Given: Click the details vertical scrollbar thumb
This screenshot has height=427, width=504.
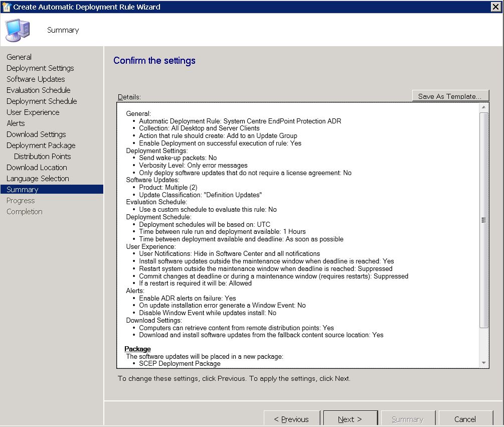Looking at the screenshot, I should point(484,220).
